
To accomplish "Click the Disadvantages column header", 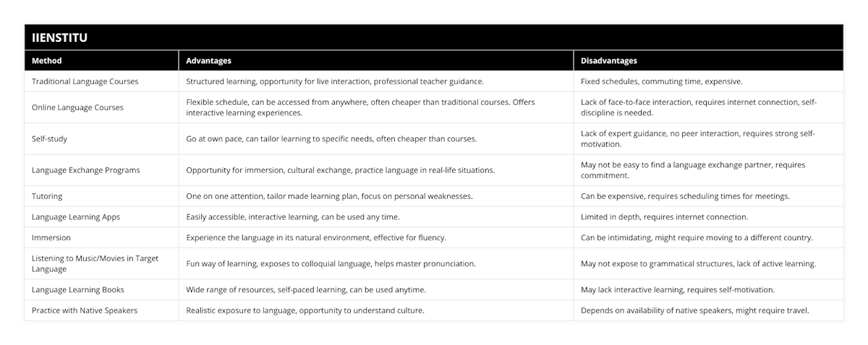I will coord(609,61).
